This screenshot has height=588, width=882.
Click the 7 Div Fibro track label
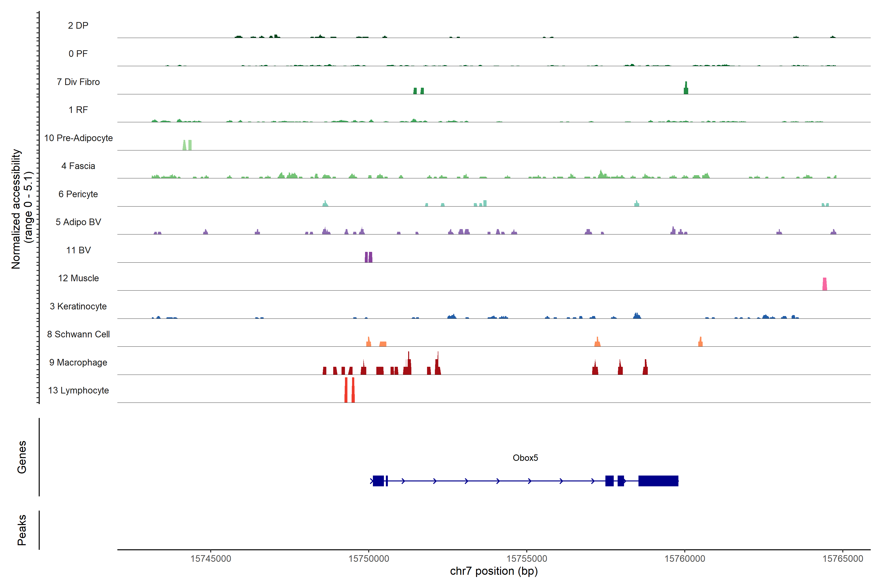[78, 82]
